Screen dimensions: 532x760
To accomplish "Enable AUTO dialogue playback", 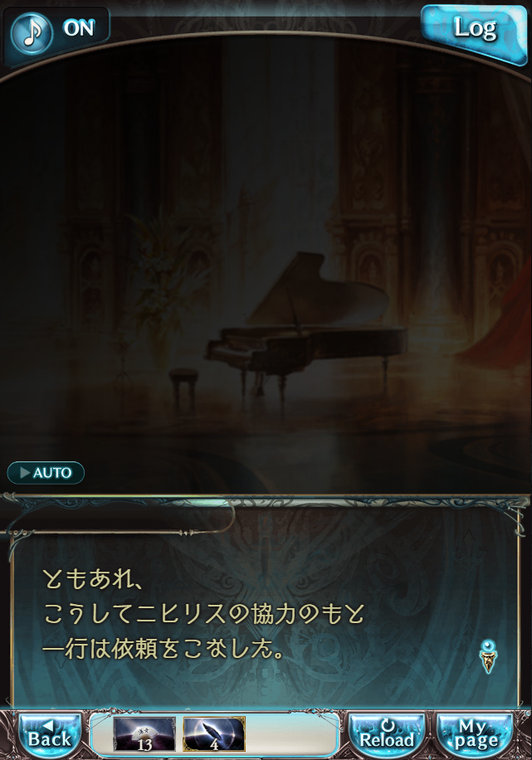I will [x=46, y=473].
